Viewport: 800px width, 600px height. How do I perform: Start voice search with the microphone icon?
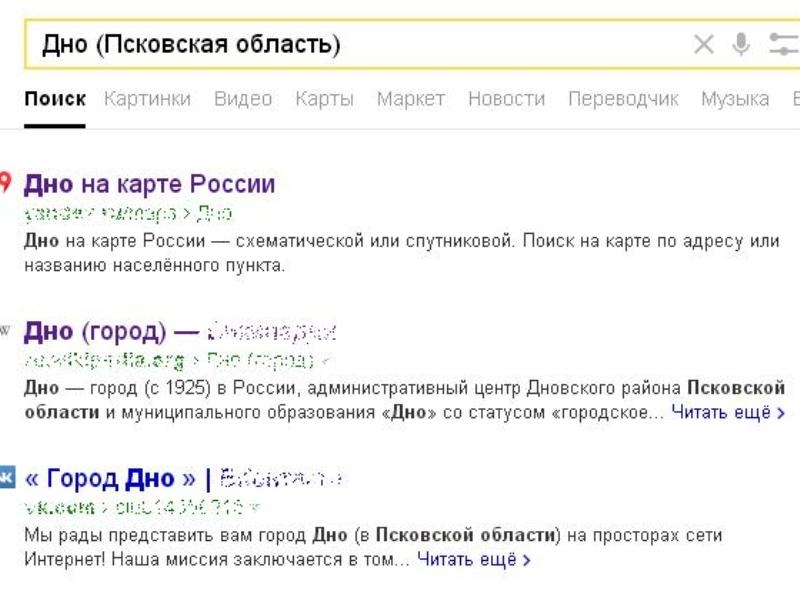click(741, 44)
